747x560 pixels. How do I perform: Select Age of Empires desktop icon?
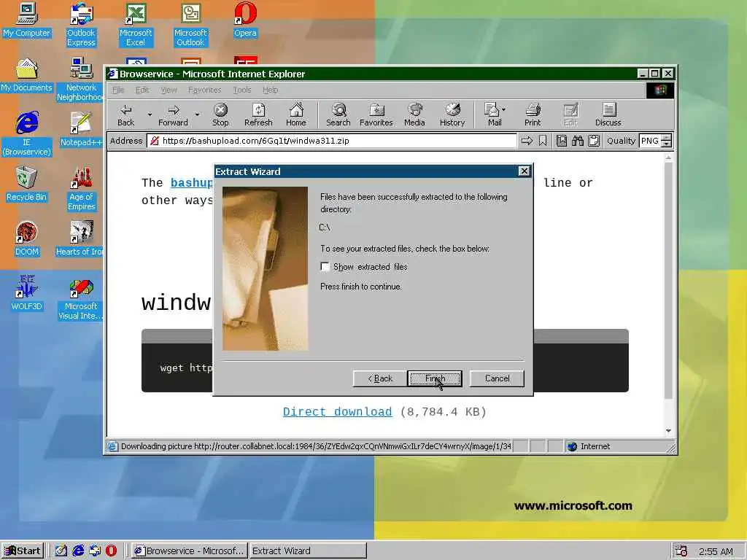81,189
